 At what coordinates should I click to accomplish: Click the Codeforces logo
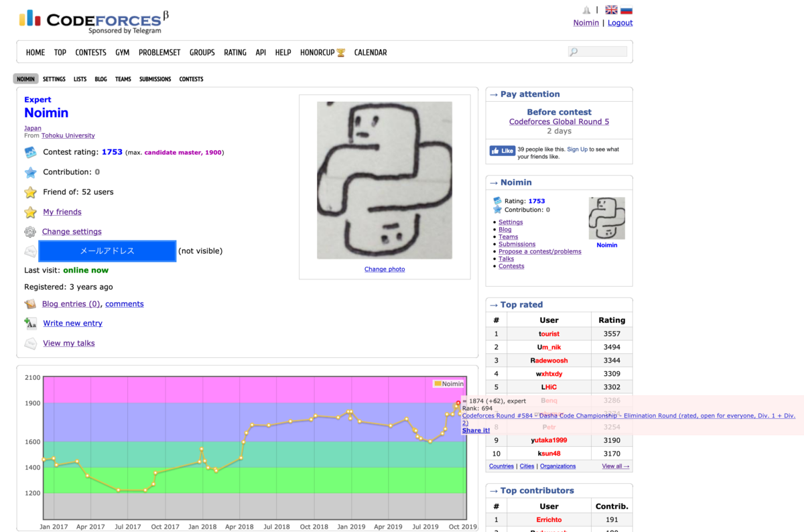point(94,21)
